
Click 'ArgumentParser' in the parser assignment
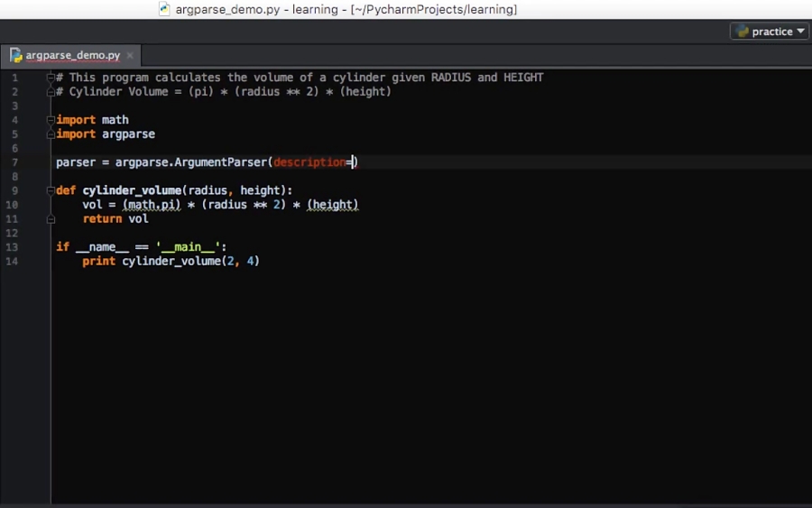coord(221,162)
